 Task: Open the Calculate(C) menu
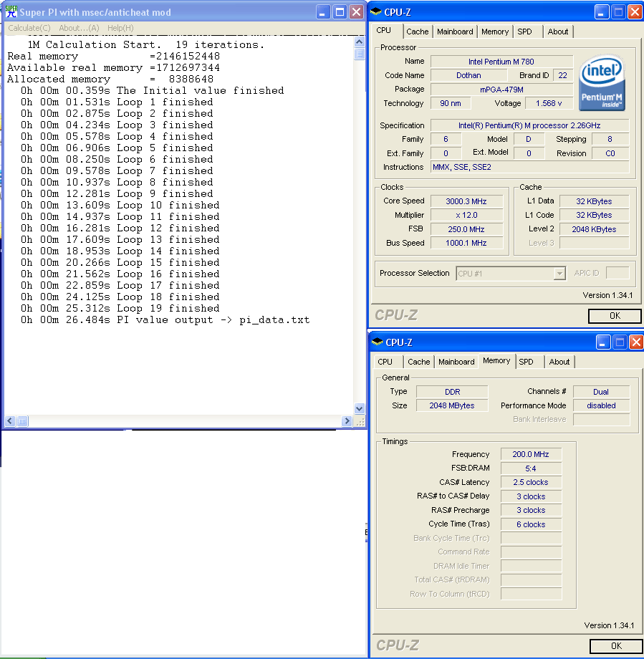coord(29,28)
